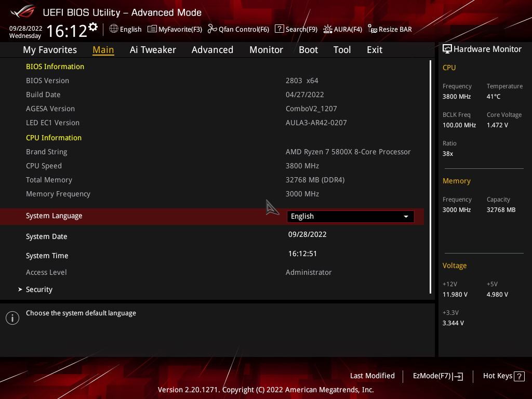
Task: Click the ROG logo
Action: [x=23, y=11]
